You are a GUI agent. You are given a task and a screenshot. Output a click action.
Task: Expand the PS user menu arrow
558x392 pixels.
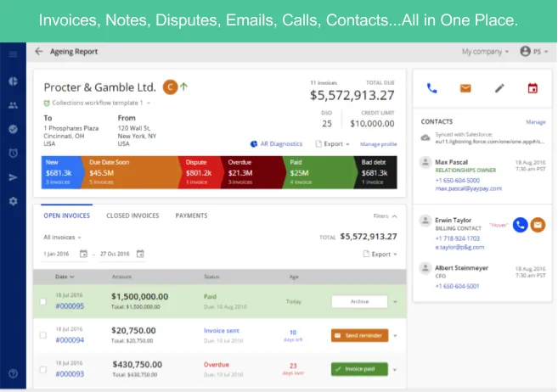546,52
